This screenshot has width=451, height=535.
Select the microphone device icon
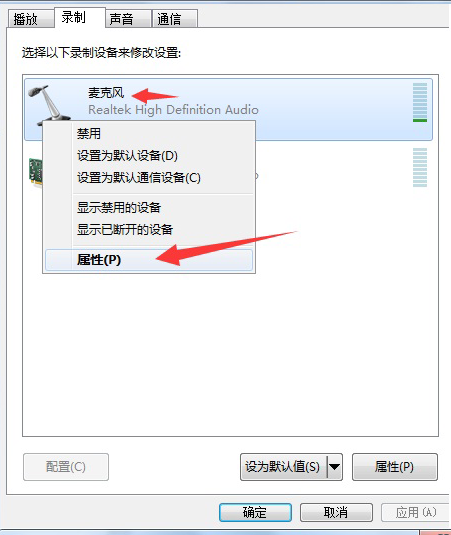pos(49,104)
